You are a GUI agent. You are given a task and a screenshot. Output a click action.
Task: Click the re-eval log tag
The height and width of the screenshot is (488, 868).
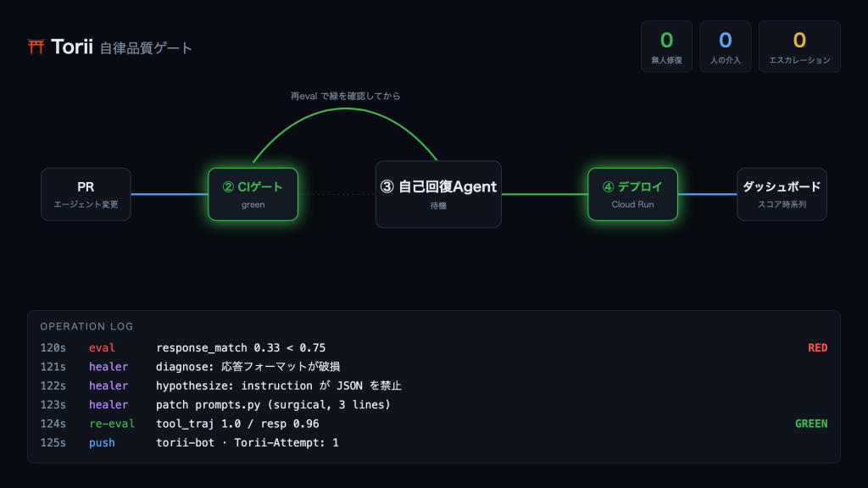[112, 424]
